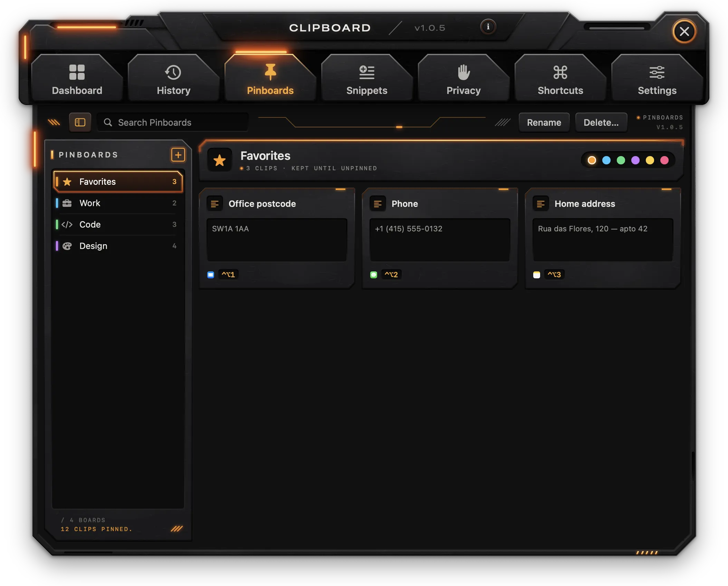Select the Design pinboard
The image size is (728, 586).
point(118,246)
